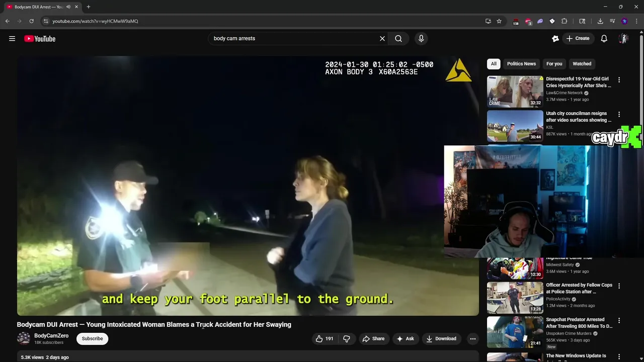Open the notifications bell
This screenshot has width=644, height=362.
tap(604, 39)
